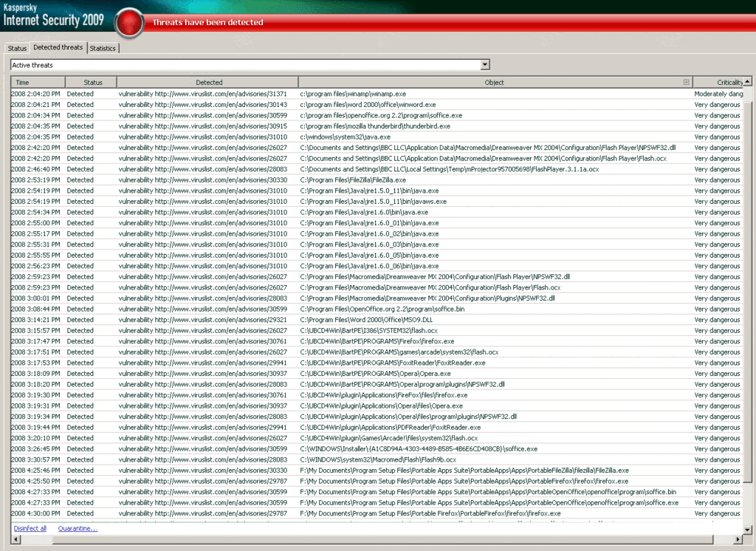
Task: Select the BartPE PROGRAMS\Opera\Opera.exe entry
Action: (375, 374)
